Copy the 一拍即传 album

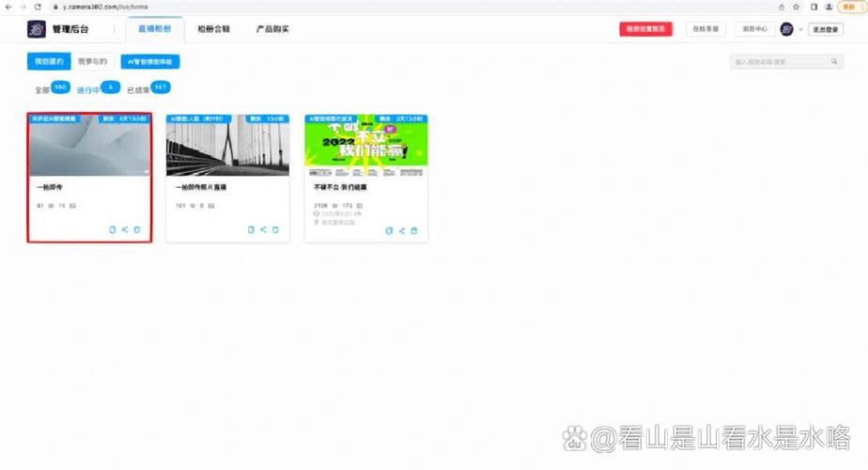click(x=113, y=229)
